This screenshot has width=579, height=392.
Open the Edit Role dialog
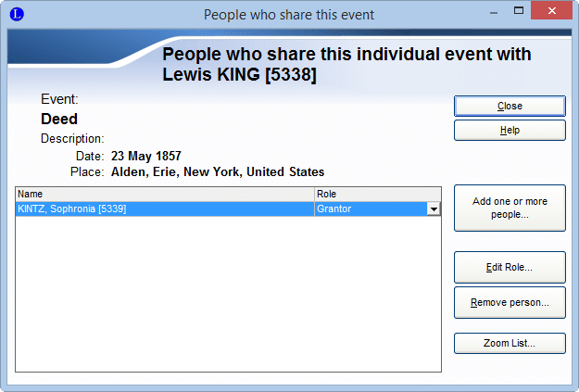pyautogui.click(x=510, y=267)
